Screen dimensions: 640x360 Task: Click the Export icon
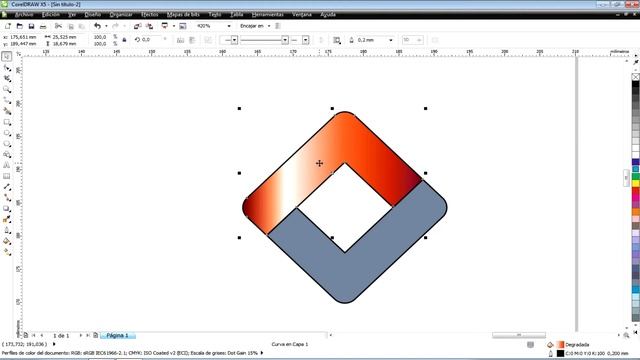149,26
